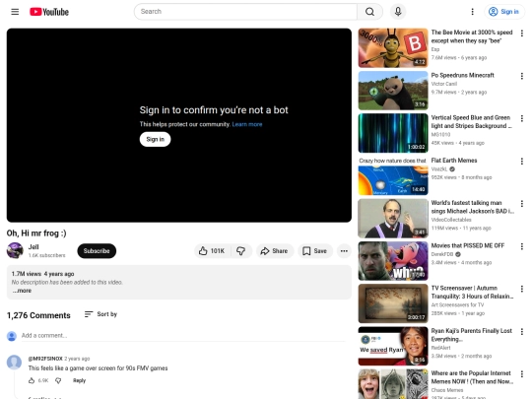The image size is (532, 399).
Task: Click Sign in inside the video player
Action: pyautogui.click(x=155, y=139)
